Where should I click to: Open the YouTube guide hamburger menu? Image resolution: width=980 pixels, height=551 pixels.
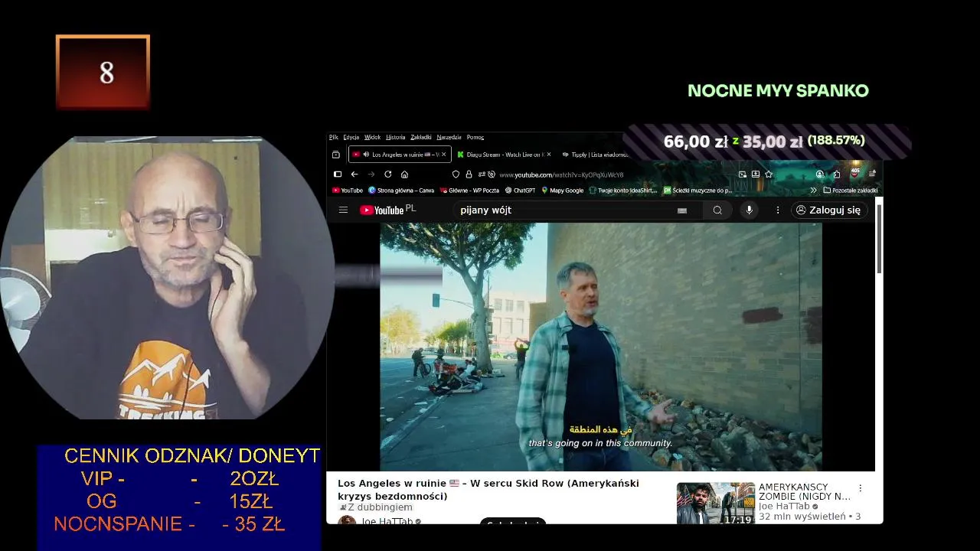343,210
